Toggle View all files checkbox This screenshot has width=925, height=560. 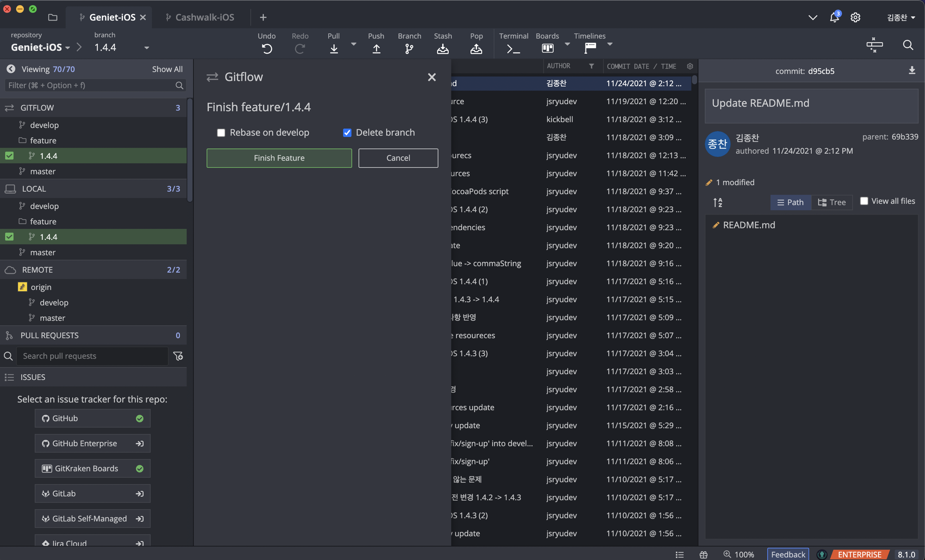pos(864,201)
